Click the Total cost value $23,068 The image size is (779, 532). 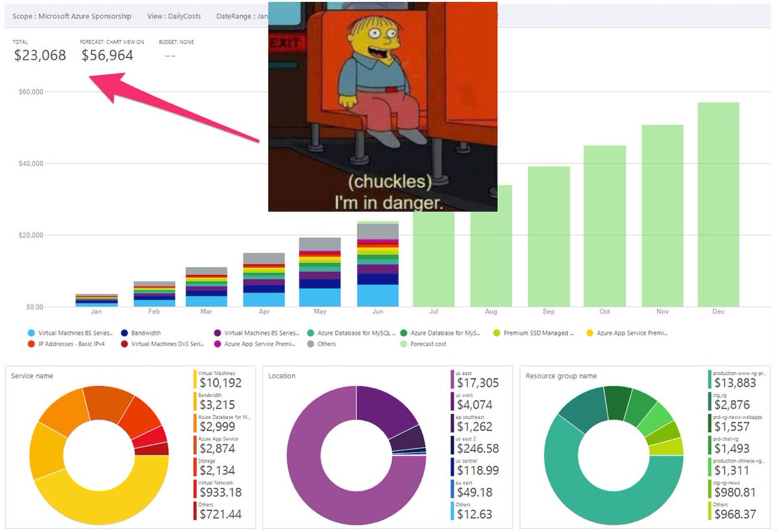tap(40, 56)
